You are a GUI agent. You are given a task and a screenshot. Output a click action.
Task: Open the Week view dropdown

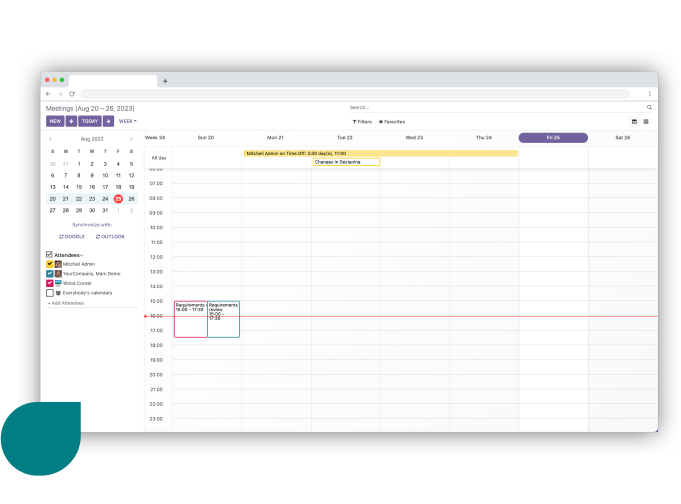[128, 121]
